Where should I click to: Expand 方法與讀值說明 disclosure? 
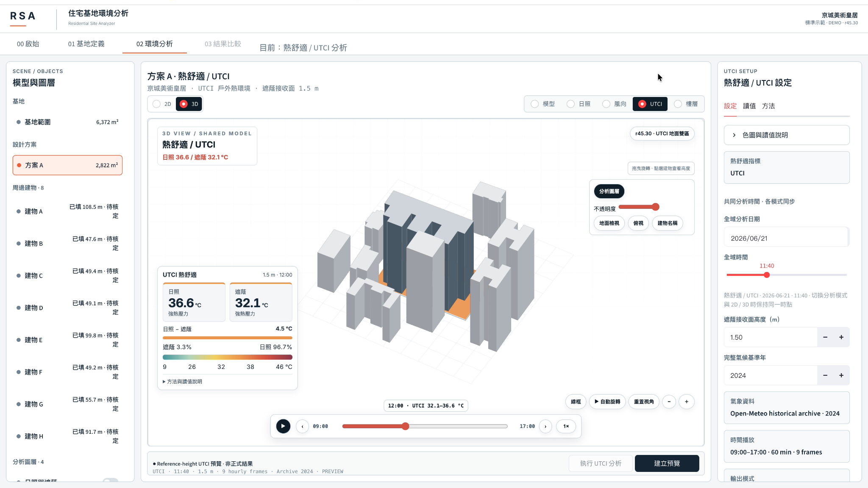(183, 382)
